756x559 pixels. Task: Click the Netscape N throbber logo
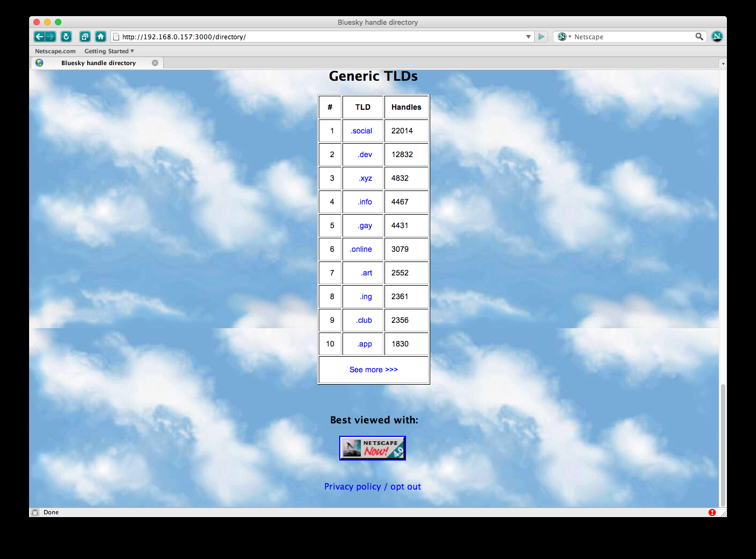tap(717, 37)
